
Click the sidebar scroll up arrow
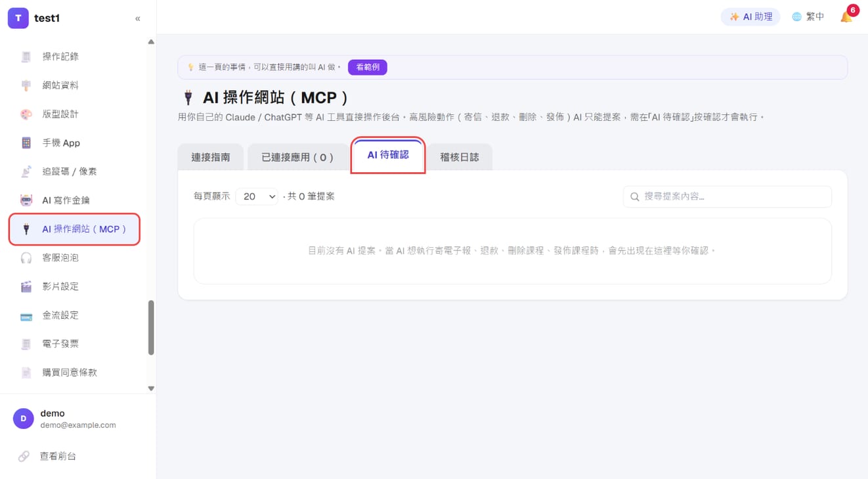[x=151, y=42]
